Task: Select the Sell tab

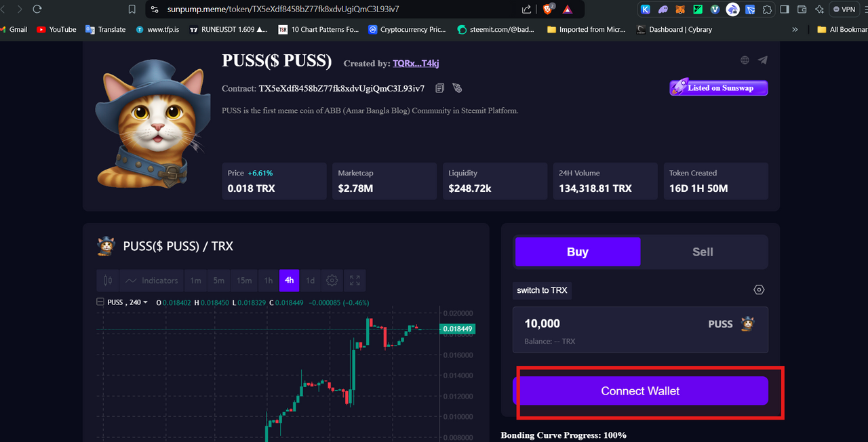Action: (703, 252)
